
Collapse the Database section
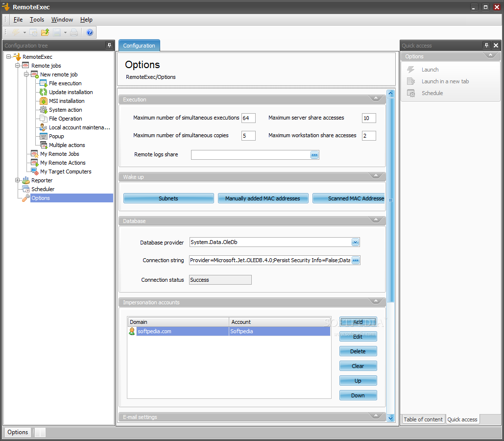[376, 220]
